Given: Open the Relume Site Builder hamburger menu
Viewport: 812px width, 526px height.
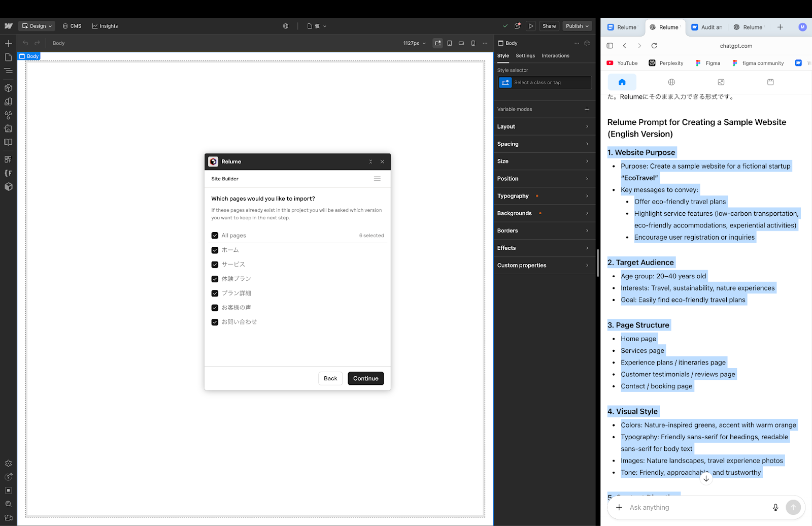Looking at the screenshot, I should pyautogui.click(x=377, y=179).
